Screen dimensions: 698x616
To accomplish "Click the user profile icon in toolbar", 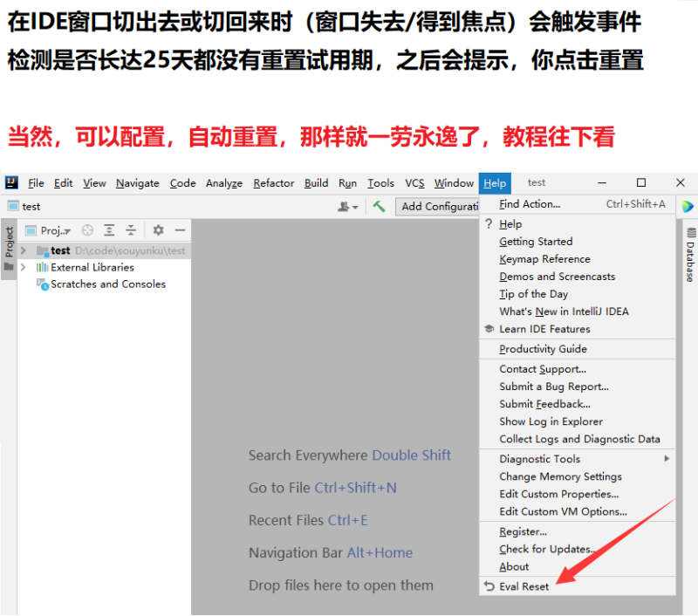I will pos(346,207).
